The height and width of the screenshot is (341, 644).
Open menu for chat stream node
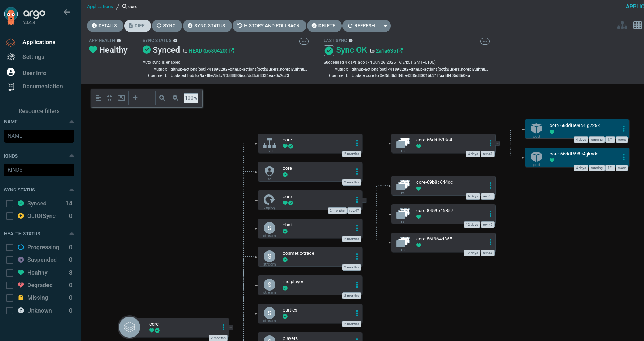[x=357, y=228]
